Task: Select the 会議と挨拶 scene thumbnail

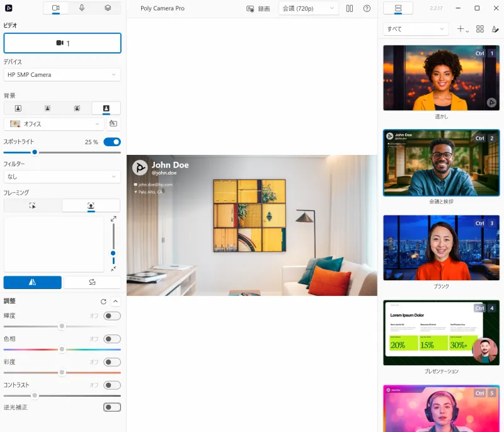Action: (442, 163)
